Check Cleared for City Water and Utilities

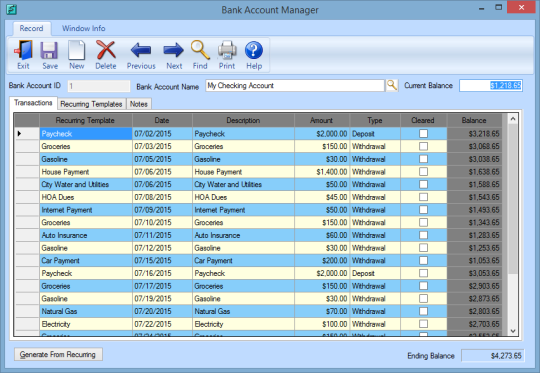[423, 185]
